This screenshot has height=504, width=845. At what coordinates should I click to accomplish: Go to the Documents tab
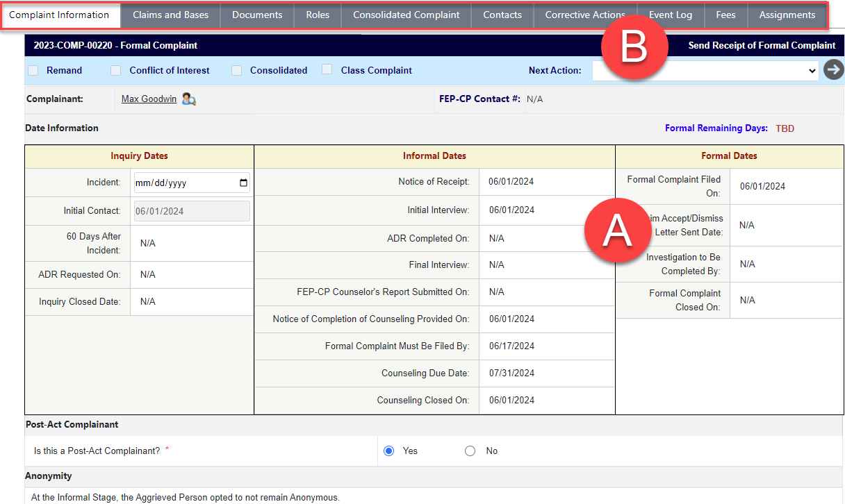point(257,15)
